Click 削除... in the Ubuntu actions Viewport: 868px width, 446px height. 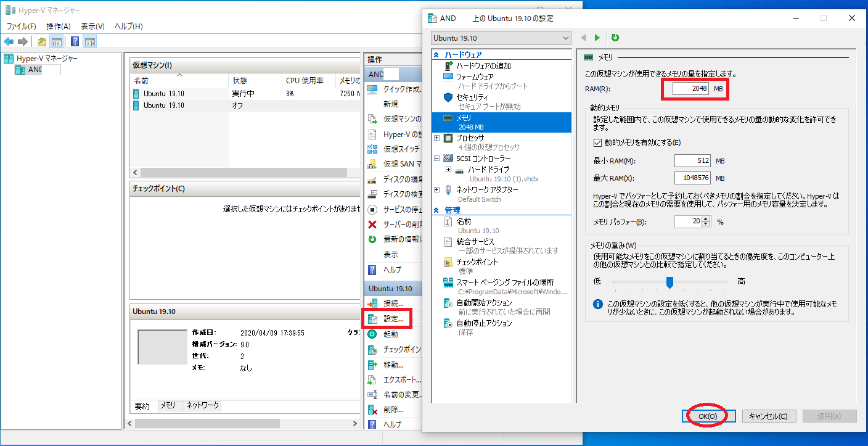tap(393, 410)
